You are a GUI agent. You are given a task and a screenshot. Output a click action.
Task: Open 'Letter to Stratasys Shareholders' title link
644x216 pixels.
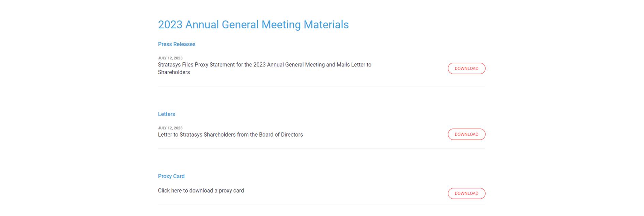[230, 135]
